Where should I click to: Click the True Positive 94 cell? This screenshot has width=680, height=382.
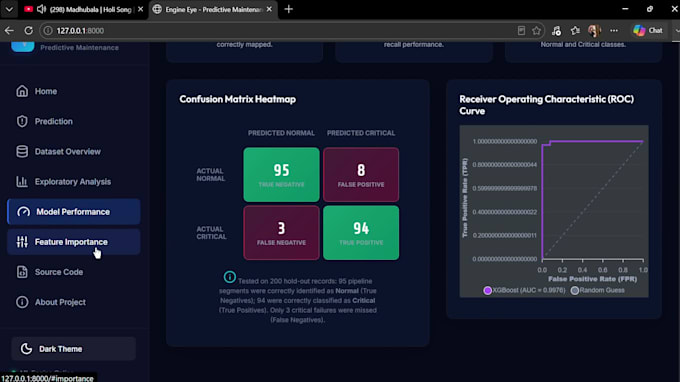361,233
